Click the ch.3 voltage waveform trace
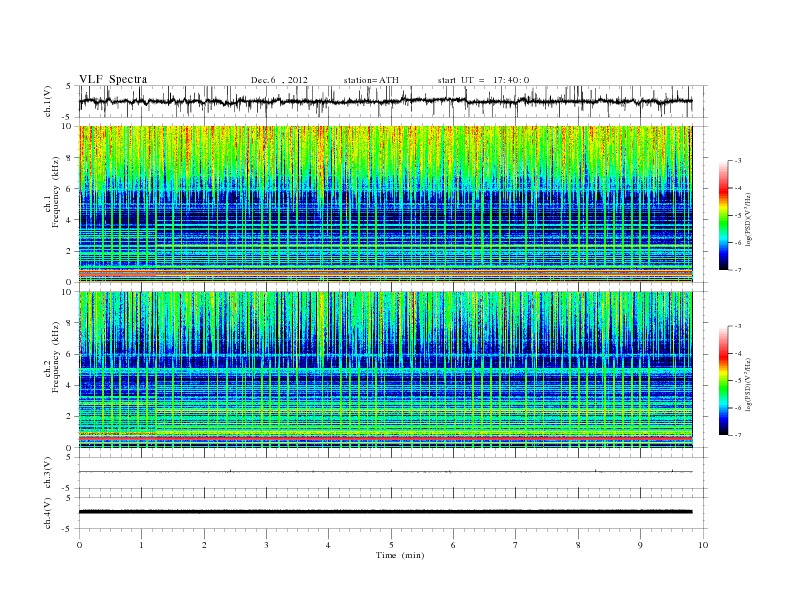Image resolution: width=792 pixels, height=612 pixels. click(x=386, y=472)
